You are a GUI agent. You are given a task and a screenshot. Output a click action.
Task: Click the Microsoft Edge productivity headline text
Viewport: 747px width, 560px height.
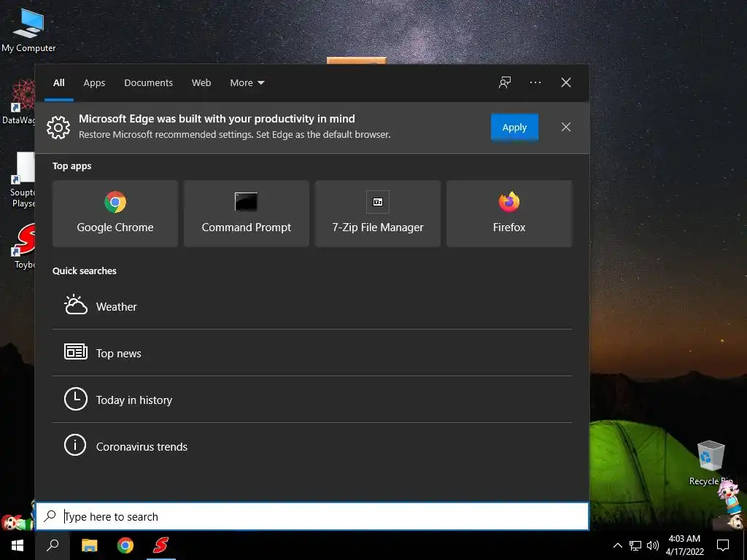[x=217, y=119]
